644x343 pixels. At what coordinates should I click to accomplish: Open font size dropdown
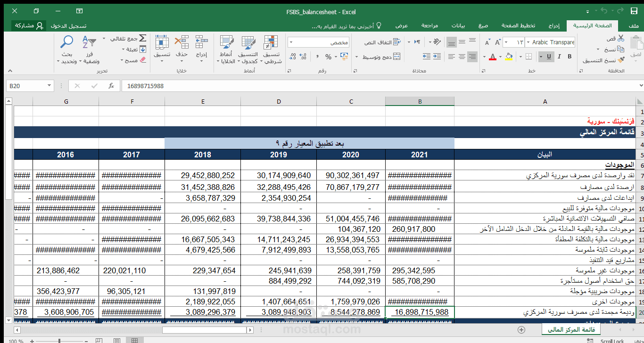click(506, 42)
